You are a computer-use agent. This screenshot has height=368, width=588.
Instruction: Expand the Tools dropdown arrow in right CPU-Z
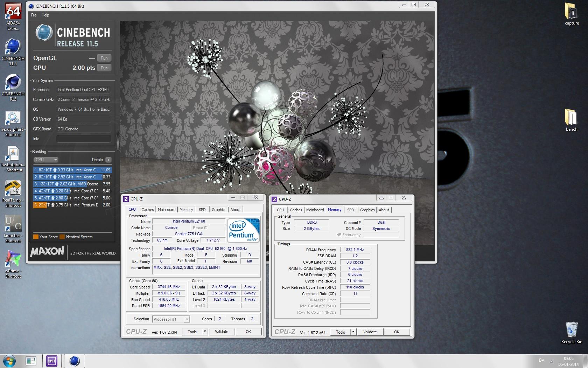353,332
